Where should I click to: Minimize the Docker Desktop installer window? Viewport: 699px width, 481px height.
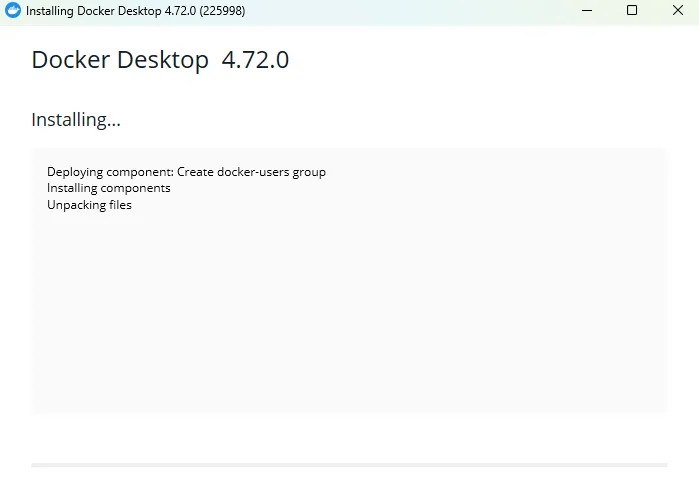click(587, 10)
